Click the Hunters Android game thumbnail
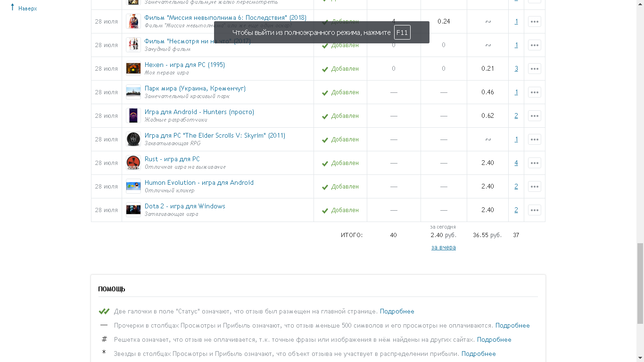The image size is (644, 362). pyautogui.click(x=133, y=116)
